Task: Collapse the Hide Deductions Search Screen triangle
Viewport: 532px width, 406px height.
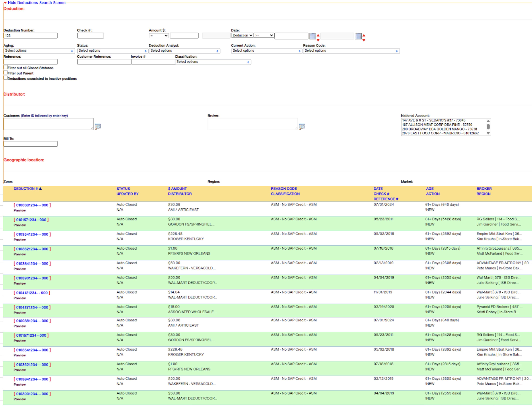Action: [x=5, y=3]
